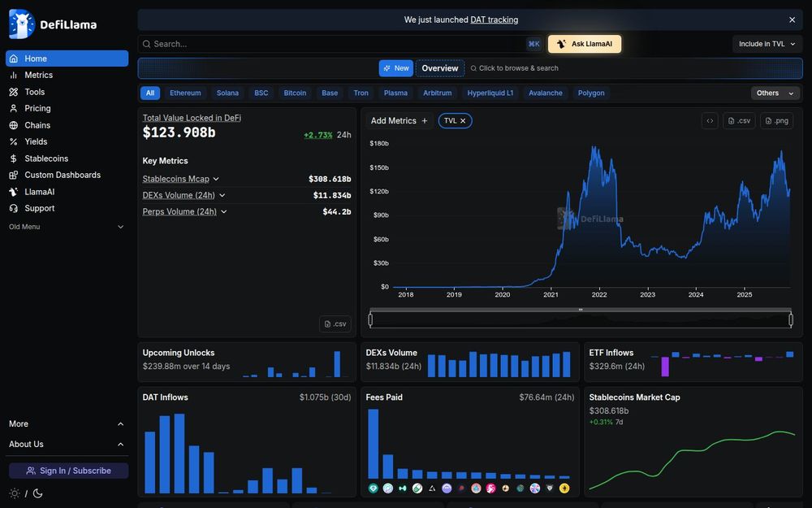Focus the Search input field

click(x=341, y=44)
